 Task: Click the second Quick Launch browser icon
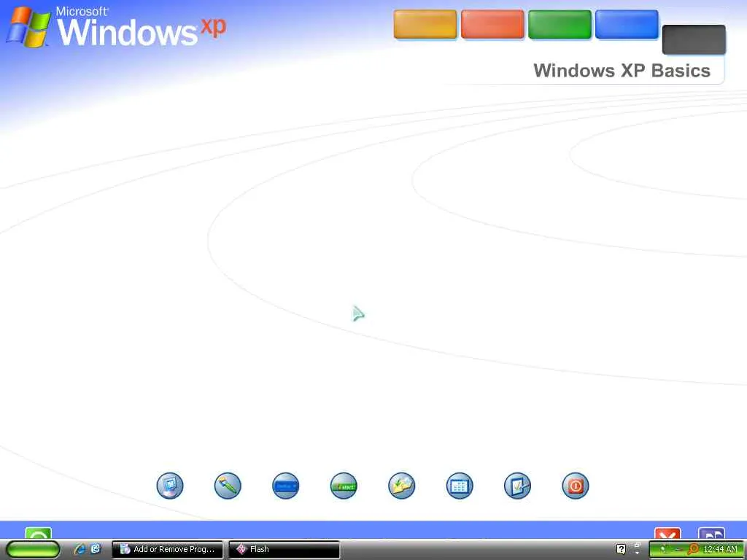[x=96, y=549]
